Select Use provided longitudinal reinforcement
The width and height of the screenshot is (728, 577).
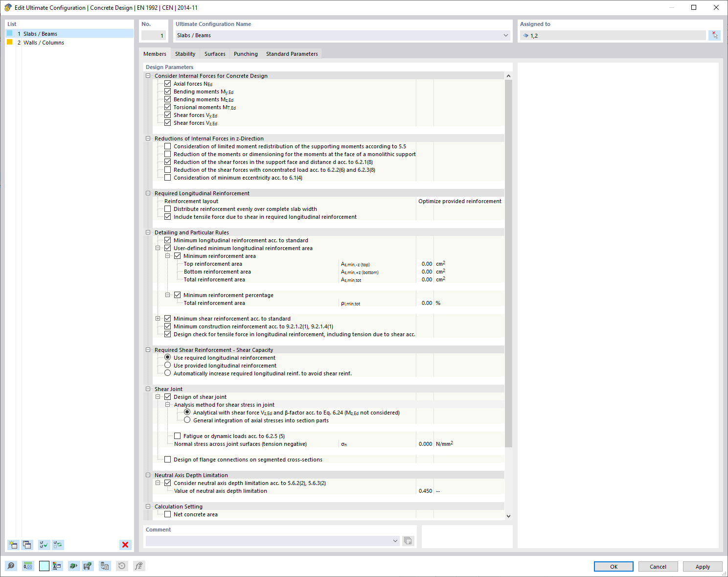[168, 365]
